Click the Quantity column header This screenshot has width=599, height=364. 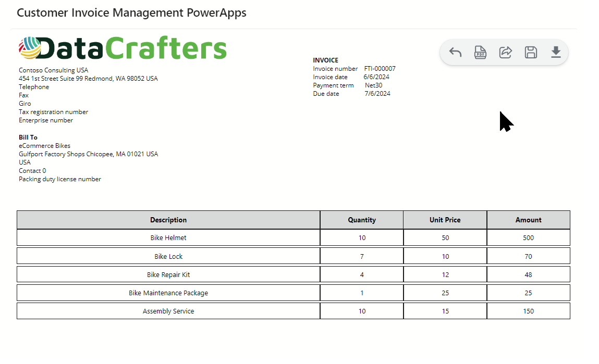(362, 220)
